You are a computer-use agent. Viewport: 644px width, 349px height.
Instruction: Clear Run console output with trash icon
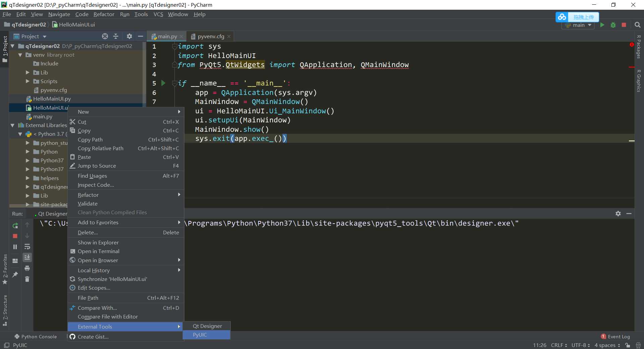(27, 279)
